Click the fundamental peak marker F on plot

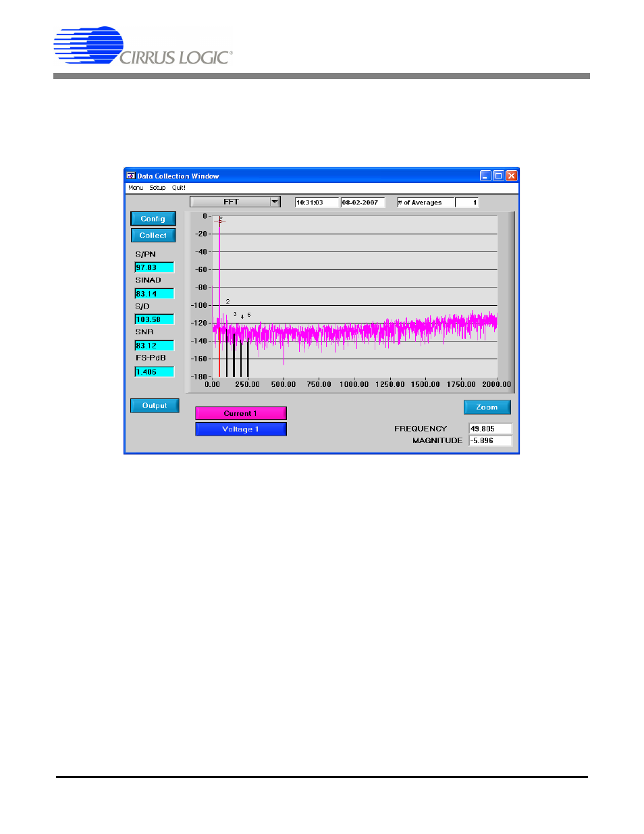[x=220, y=220]
